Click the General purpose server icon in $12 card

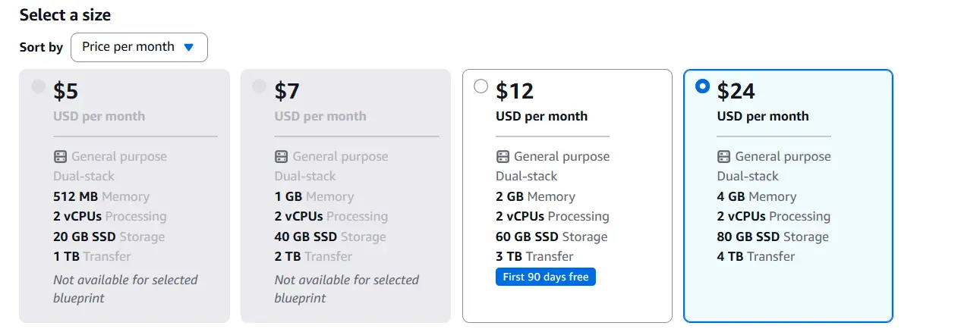tap(503, 157)
